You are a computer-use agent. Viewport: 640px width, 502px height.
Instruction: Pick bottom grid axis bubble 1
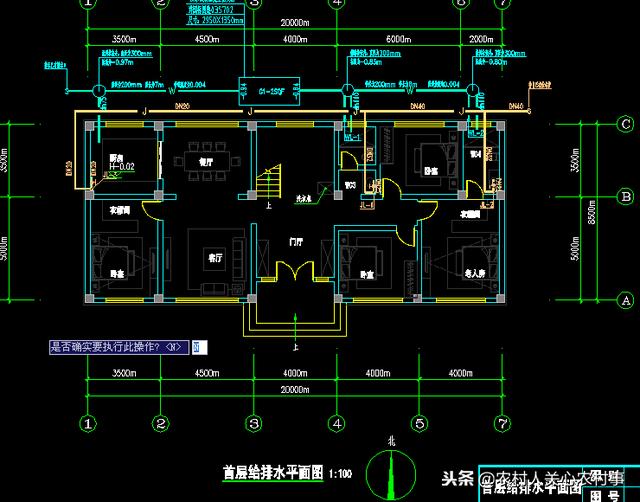click(x=89, y=423)
